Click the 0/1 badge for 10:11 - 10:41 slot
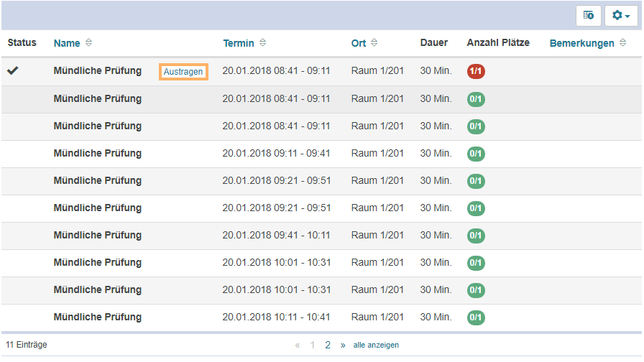644x362 pixels. 475,317
